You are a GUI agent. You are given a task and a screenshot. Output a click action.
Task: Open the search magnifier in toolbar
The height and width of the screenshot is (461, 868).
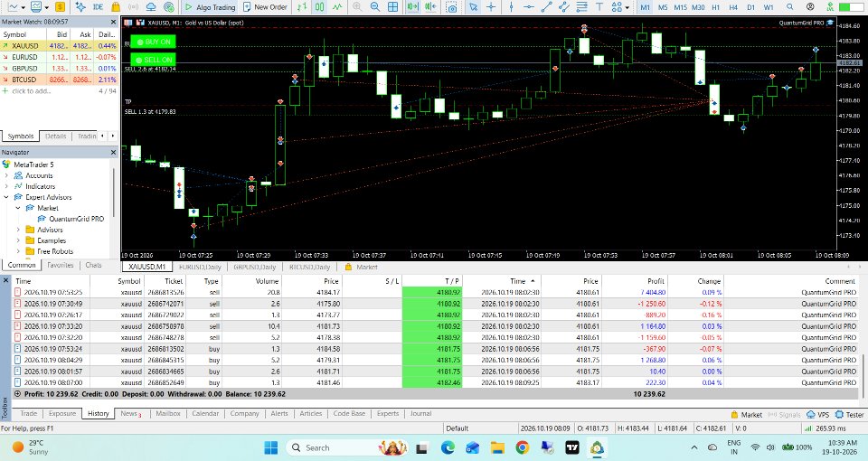click(x=790, y=7)
